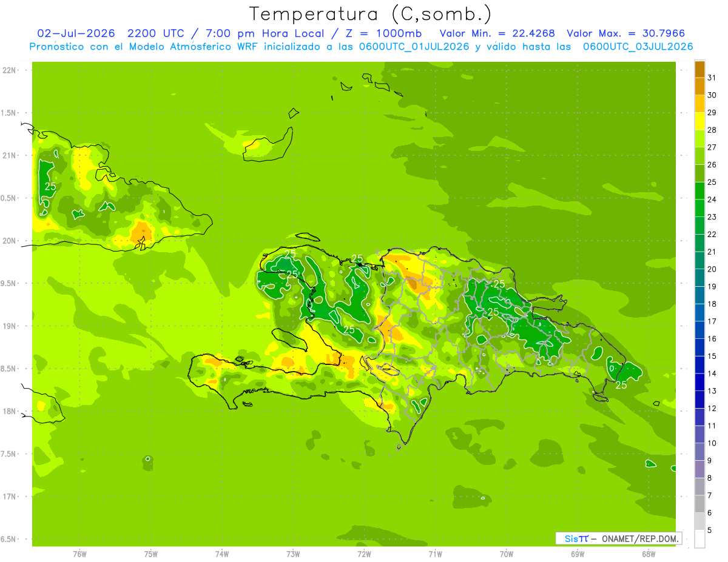The width and height of the screenshot is (728, 562).
Task: Click the legend value label '8'
Action: tap(710, 478)
